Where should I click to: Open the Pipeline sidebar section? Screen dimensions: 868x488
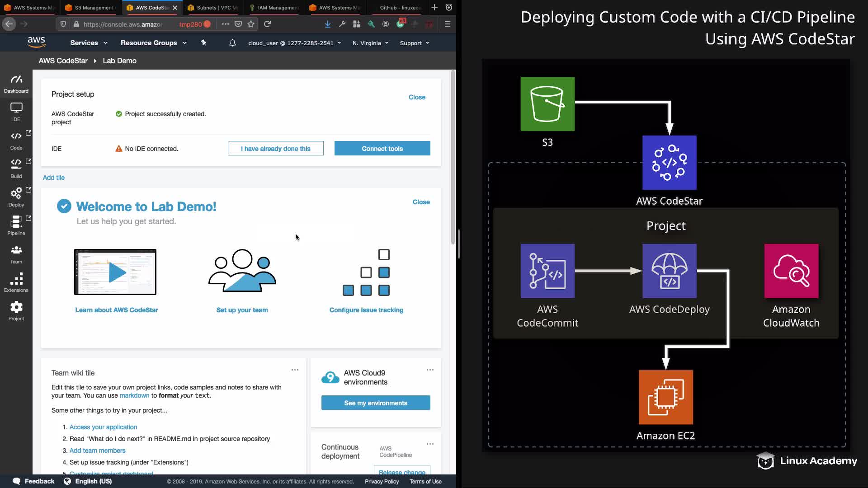tap(16, 225)
